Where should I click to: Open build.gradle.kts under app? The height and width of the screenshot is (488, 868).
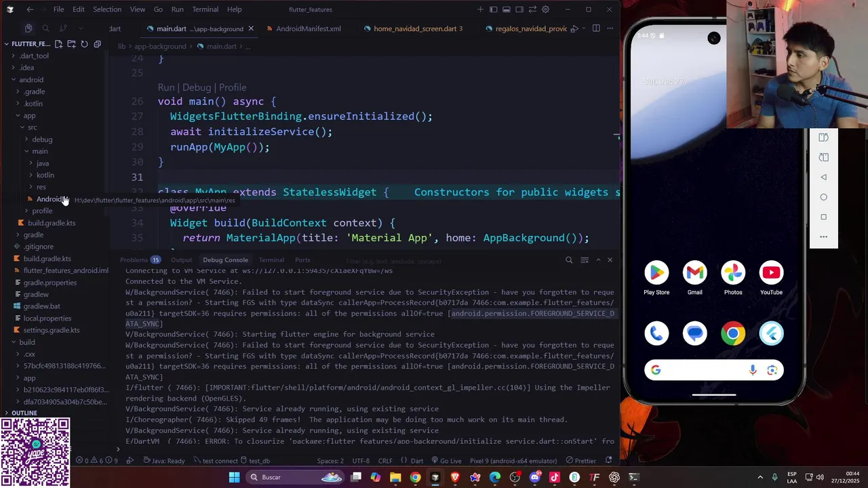52,222
